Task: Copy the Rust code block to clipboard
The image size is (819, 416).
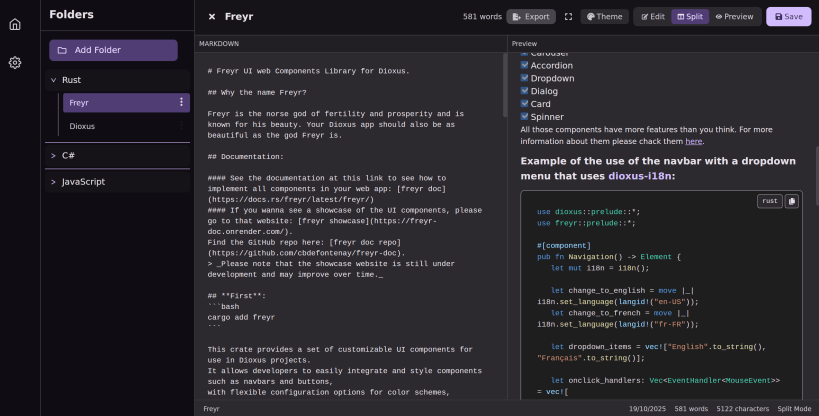Action: click(791, 201)
